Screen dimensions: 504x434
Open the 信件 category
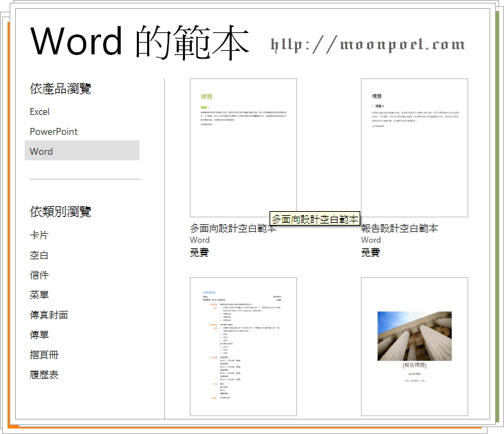coord(39,275)
